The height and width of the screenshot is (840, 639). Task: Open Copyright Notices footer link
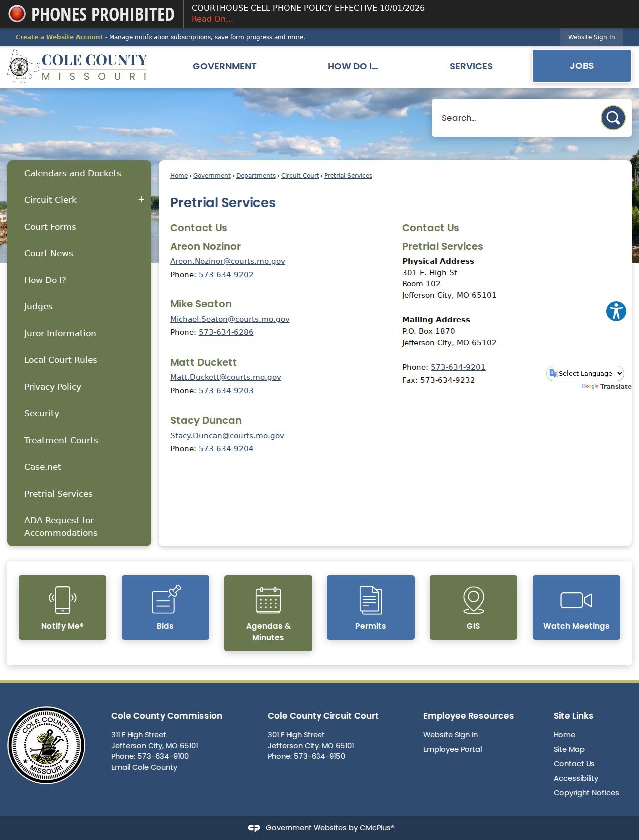coord(586,793)
